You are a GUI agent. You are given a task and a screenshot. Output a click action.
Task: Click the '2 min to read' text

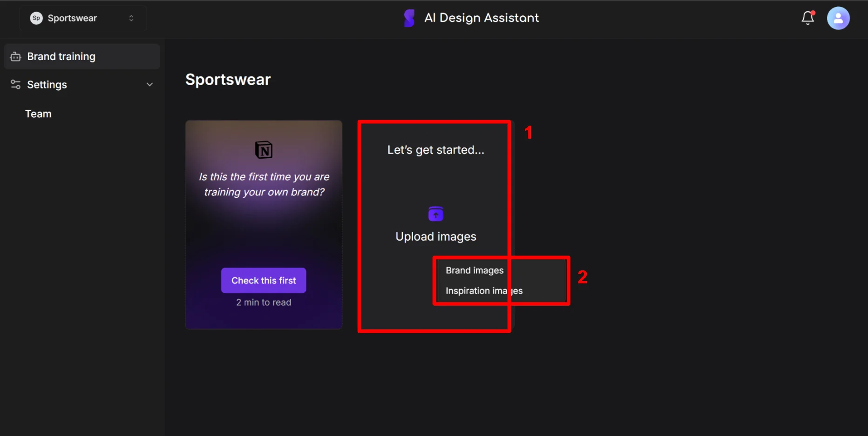click(264, 302)
